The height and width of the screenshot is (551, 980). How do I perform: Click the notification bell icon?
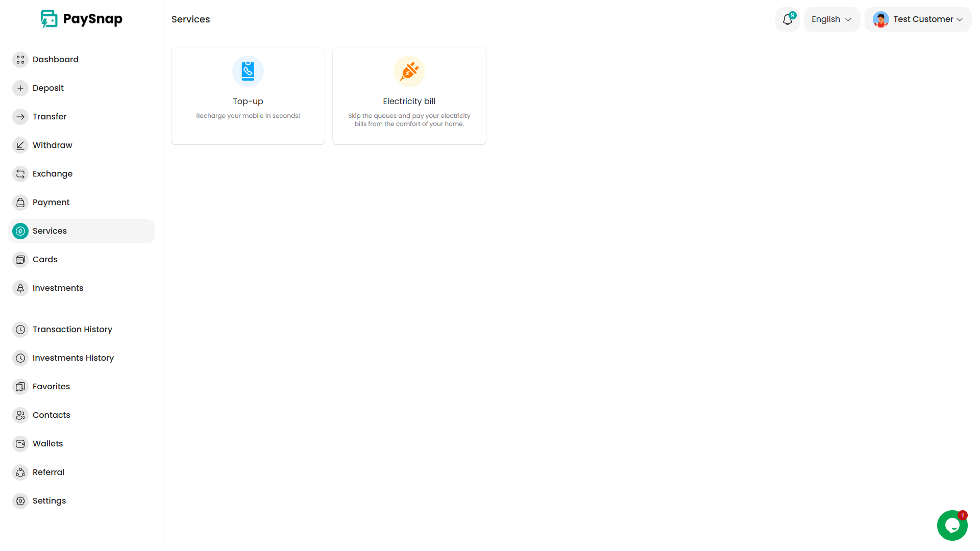pyautogui.click(x=787, y=19)
